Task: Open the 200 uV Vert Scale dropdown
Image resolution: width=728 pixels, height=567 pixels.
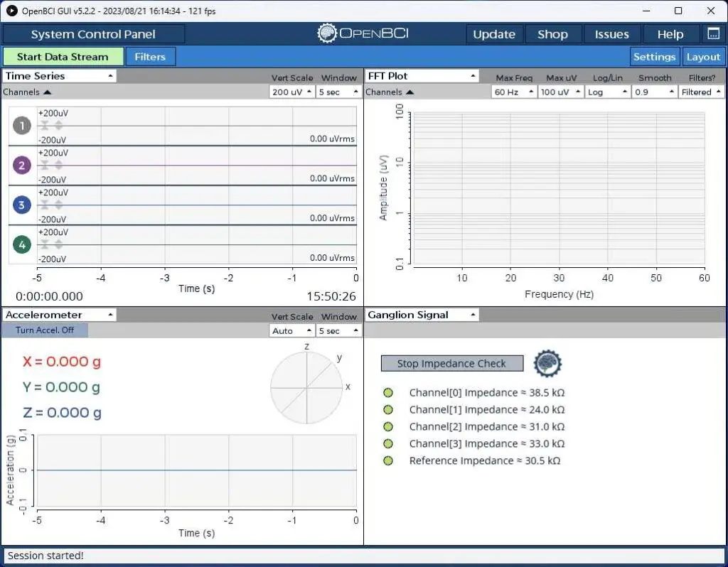Action: click(292, 92)
